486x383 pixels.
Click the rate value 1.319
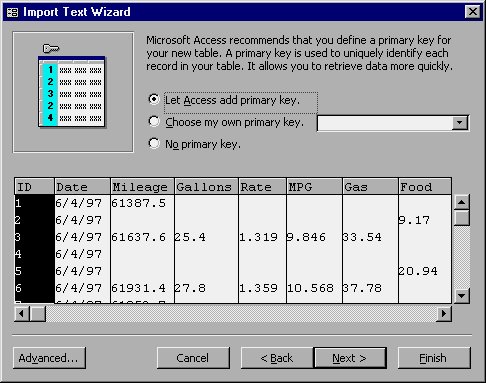tap(259, 237)
